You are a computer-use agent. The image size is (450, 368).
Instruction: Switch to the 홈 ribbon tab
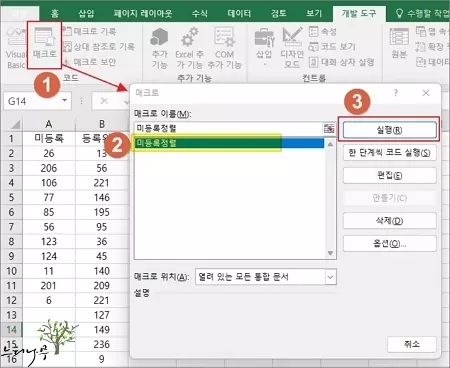55,13
